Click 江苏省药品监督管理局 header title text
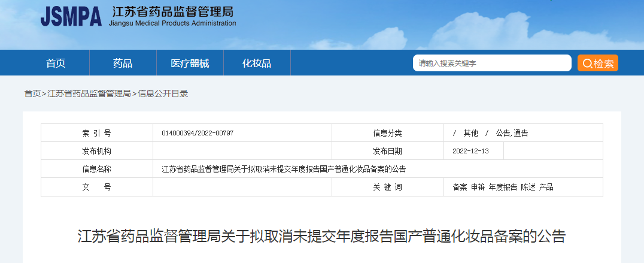This screenshot has width=644, height=263. 172,11
